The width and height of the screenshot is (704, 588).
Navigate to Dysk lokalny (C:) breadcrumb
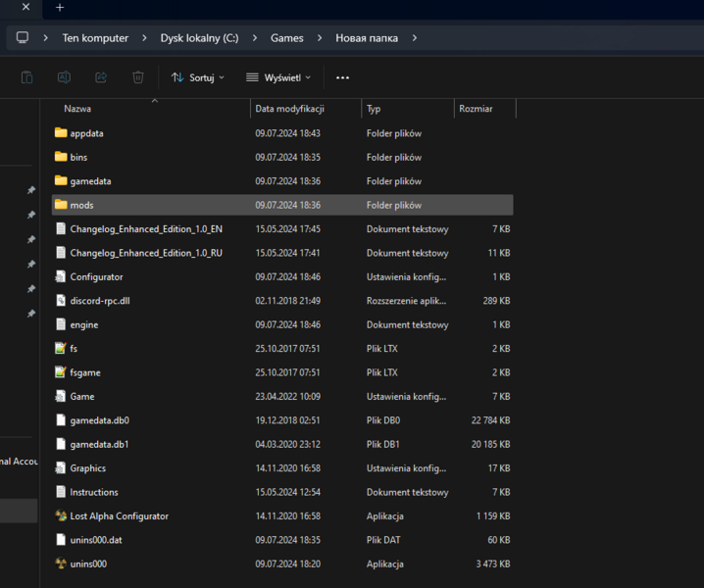pos(199,38)
